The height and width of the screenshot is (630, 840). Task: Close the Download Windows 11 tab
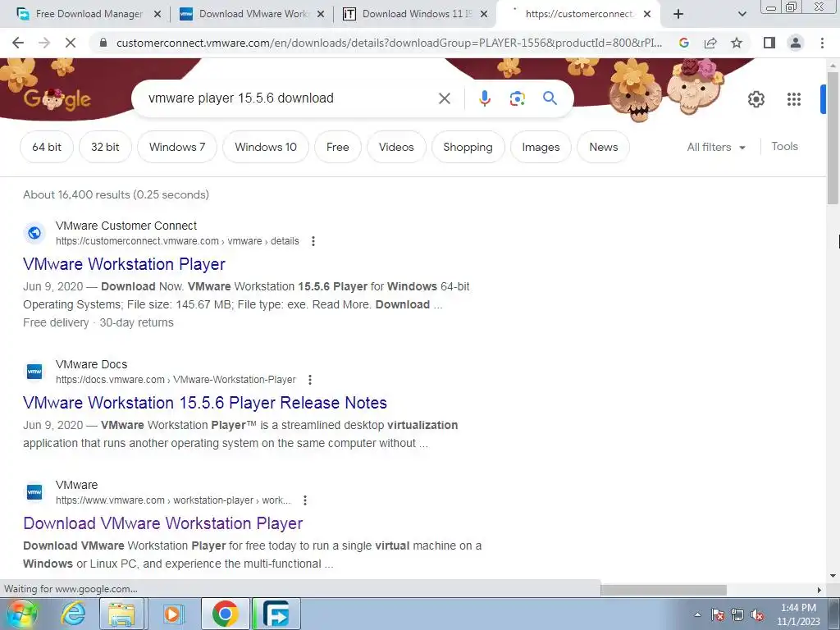(484, 15)
